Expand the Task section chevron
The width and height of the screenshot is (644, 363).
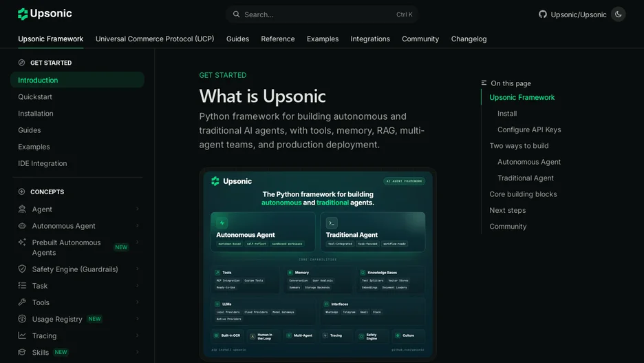pos(137,285)
